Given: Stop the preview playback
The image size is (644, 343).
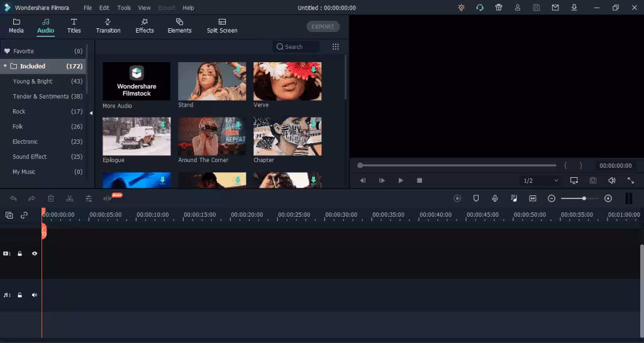Looking at the screenshot, I should (x=419, y=180).
